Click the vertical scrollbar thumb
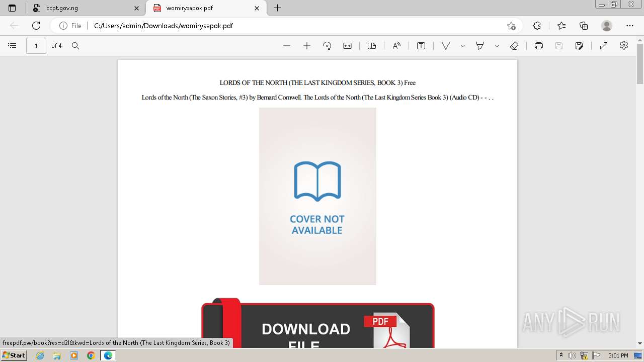 pos(640,64)
